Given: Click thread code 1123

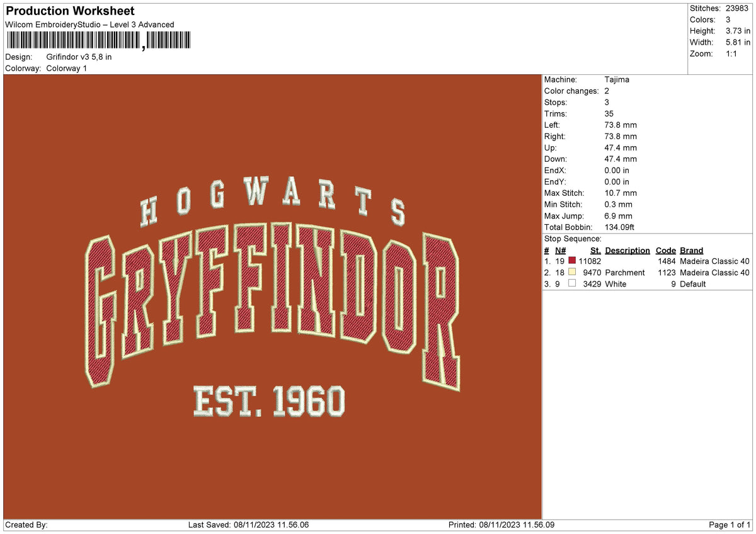Looking at the screenshot, I should [667, 272].
